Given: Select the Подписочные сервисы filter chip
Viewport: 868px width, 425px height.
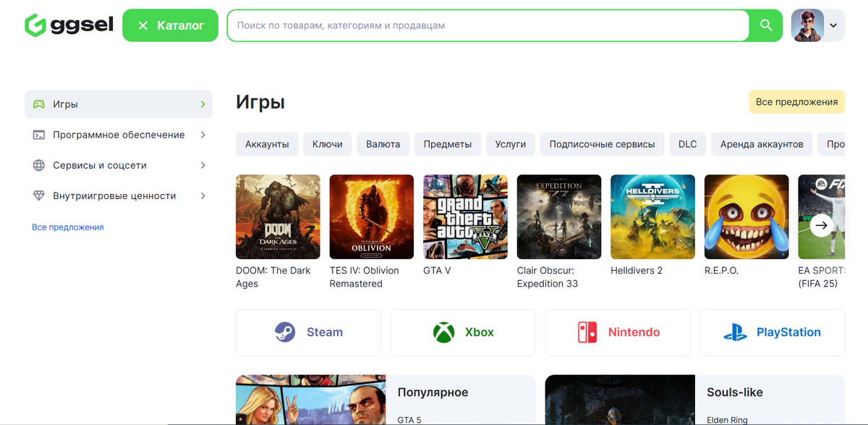Looking at the screenshot, I should (602, 144).
